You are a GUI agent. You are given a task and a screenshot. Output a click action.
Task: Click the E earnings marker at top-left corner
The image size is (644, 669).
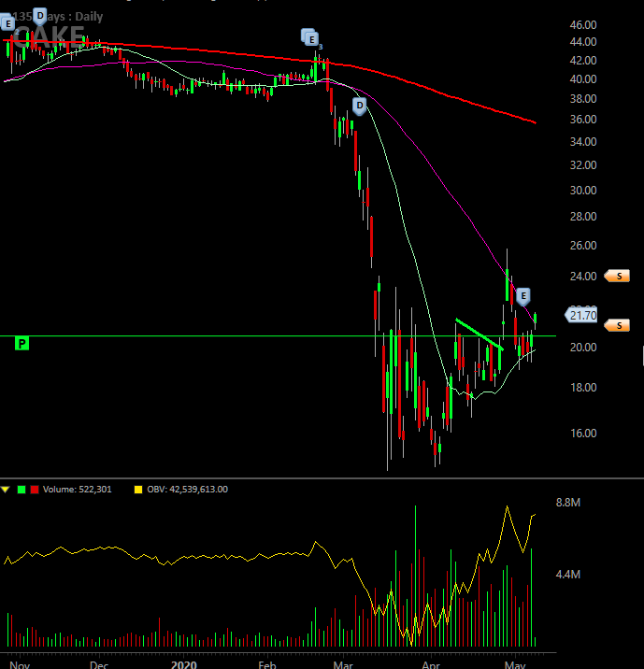pos(7,23)
